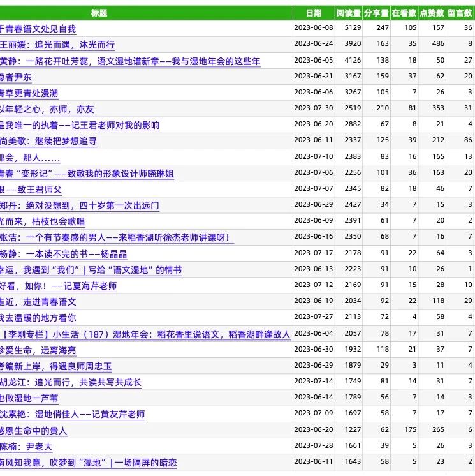Open article 胡龙江：追光而行，共读共写共成长
The image size is (475, 476).
[x=71, y=382]
